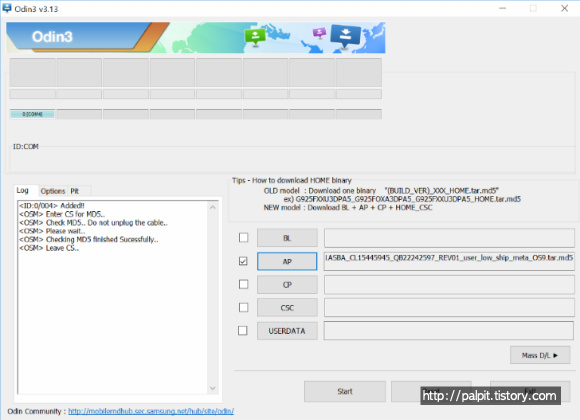Minimize the Odin3 window

pyautogui.click(x=502, y=8)
